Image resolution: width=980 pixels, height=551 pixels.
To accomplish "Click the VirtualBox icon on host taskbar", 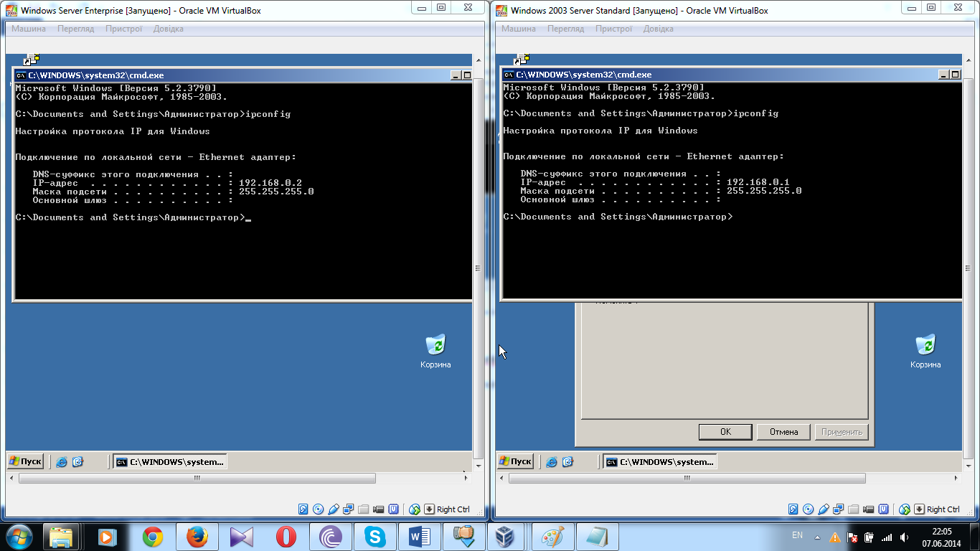I will pos(507,537).
